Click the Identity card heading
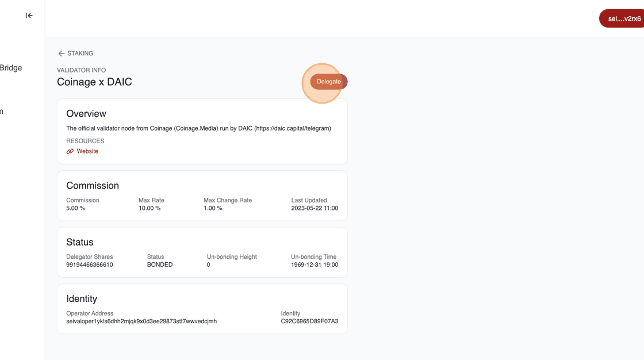 coord(82,298)
